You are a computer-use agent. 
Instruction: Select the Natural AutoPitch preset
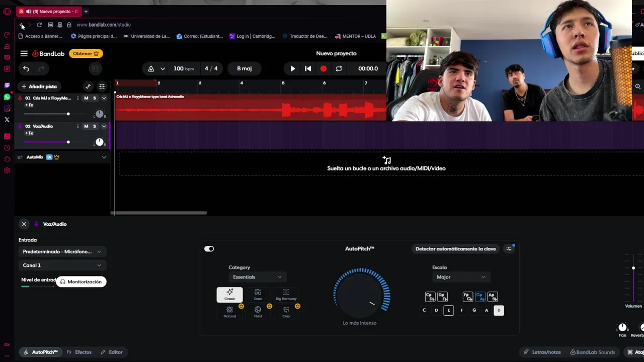pos(229,312)
